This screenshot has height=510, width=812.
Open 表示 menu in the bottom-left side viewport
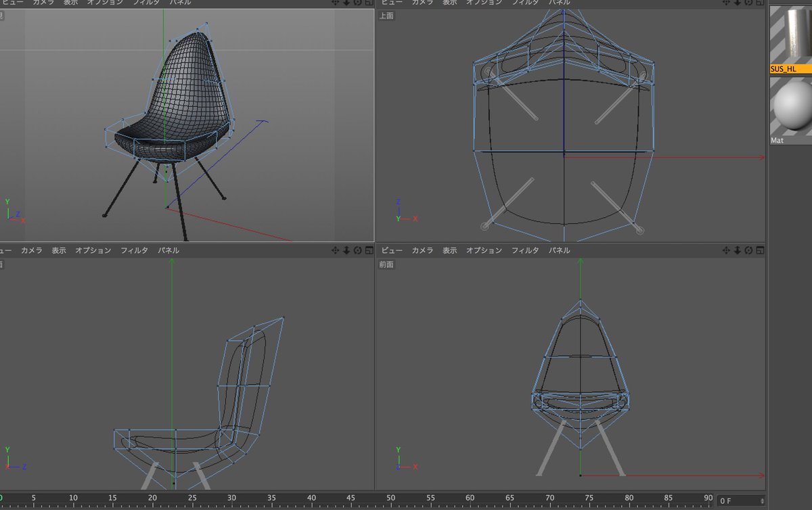[x=59, y=250]
